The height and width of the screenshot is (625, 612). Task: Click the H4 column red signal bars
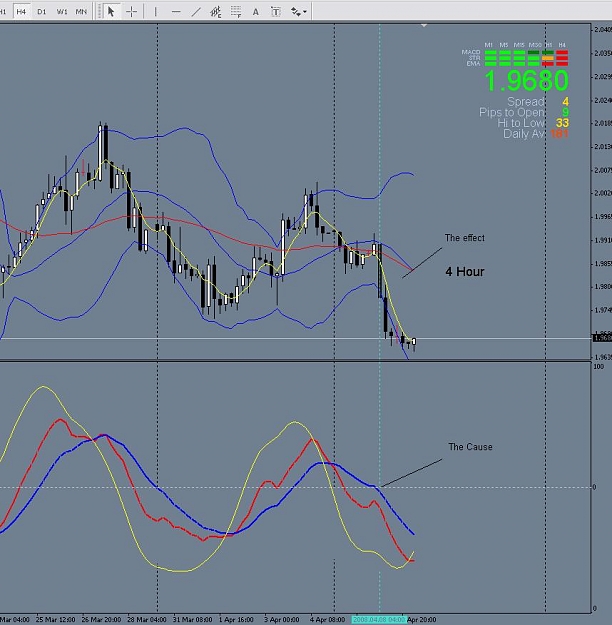[562, 58]
